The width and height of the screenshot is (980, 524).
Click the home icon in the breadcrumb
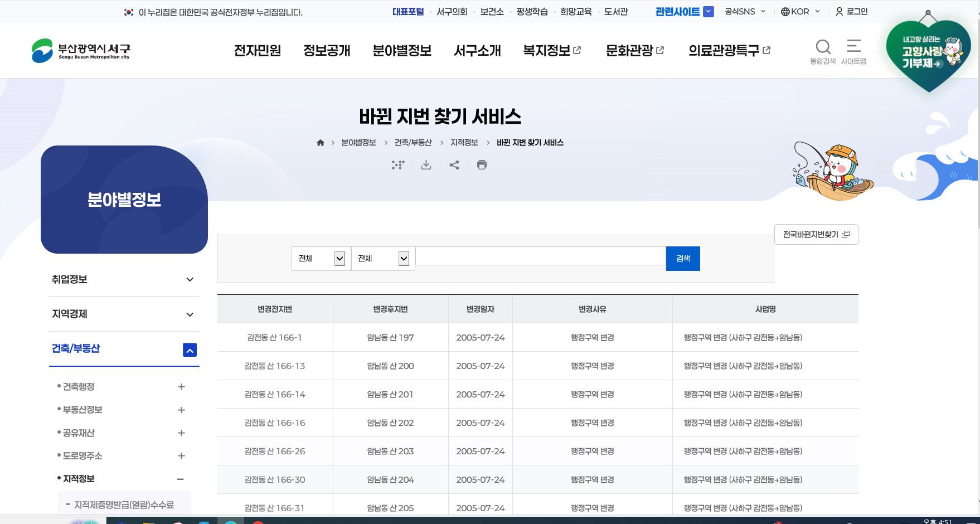321,142
